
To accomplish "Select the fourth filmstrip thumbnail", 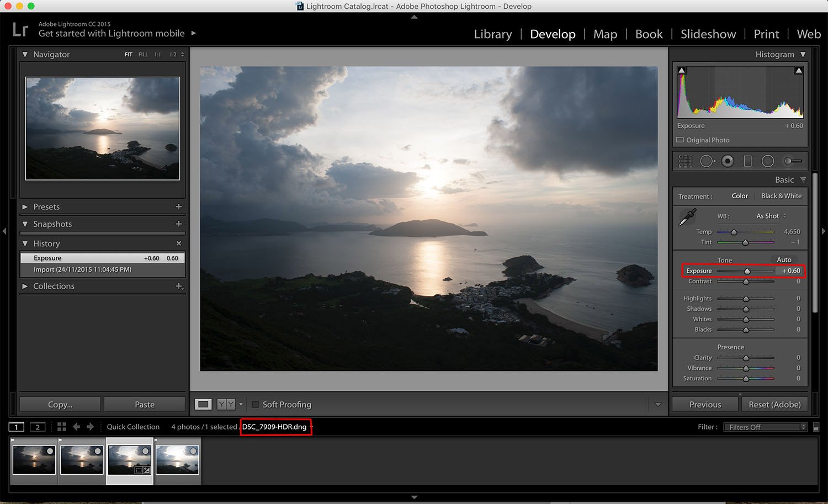I will (178, 459).
